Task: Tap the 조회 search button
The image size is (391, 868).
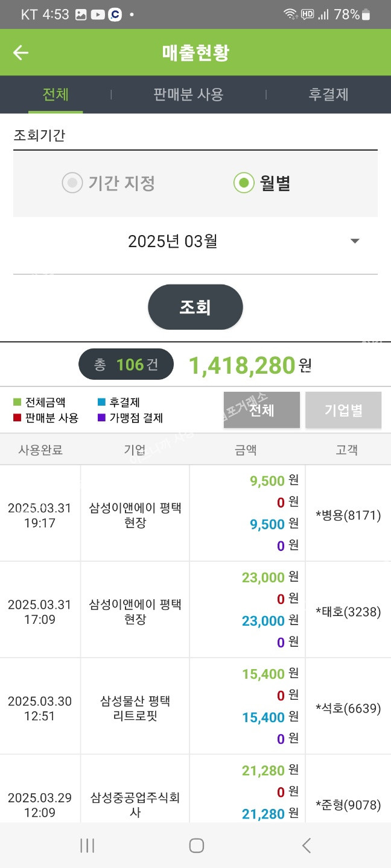Action: [x=195, y=307]
